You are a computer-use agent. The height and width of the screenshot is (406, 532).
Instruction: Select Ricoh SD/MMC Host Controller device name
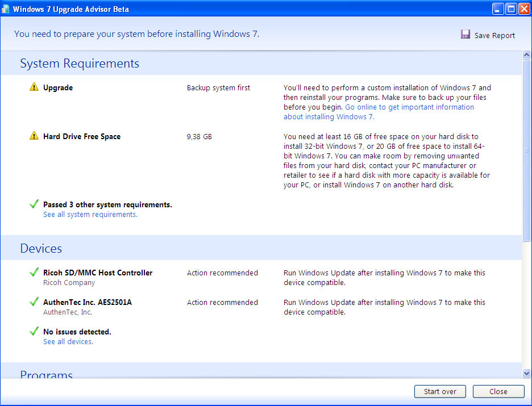tap(98, 273)
